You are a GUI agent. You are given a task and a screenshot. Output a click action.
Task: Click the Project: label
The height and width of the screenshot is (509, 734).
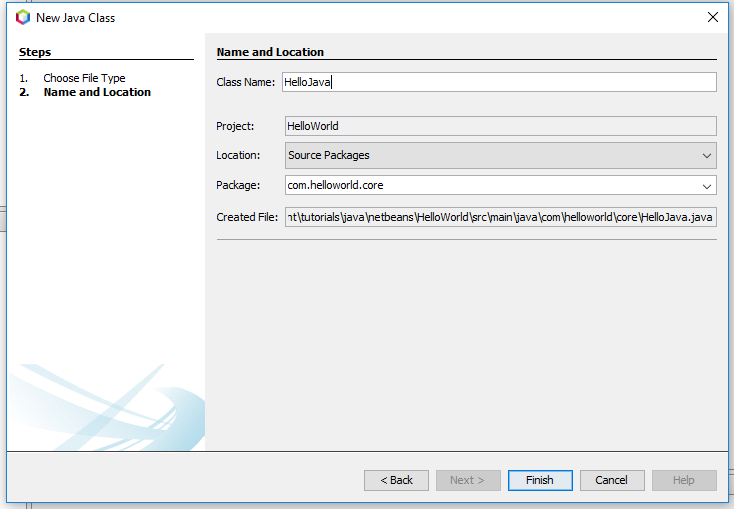coord(235,126)
